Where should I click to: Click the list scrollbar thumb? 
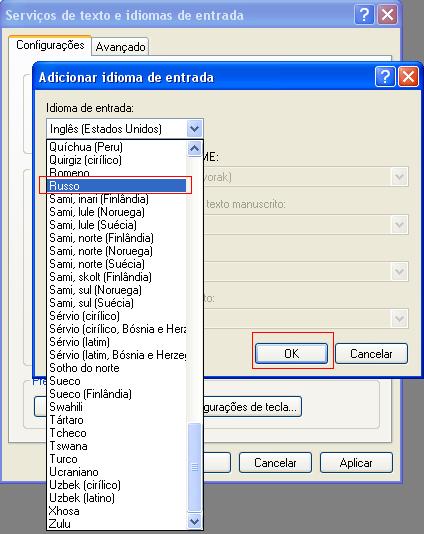[x=194, y=467]
